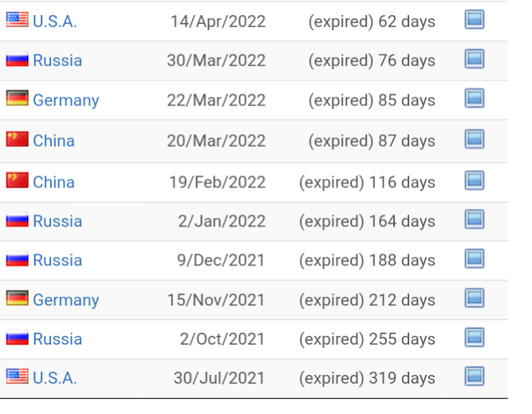This screenshot has width=532, height=414.
Task: Open screenshot icon for China 20/Mar/2022 row
Action: [474, 139]
